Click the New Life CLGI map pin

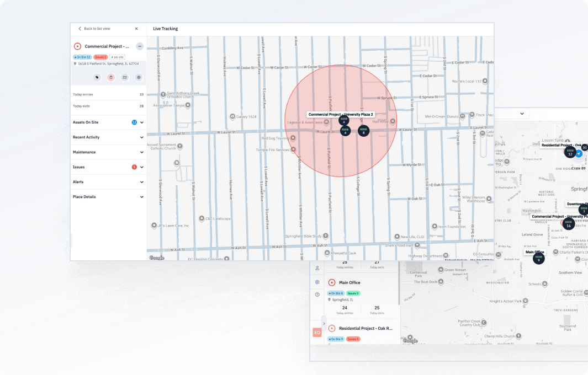point(397,237)
